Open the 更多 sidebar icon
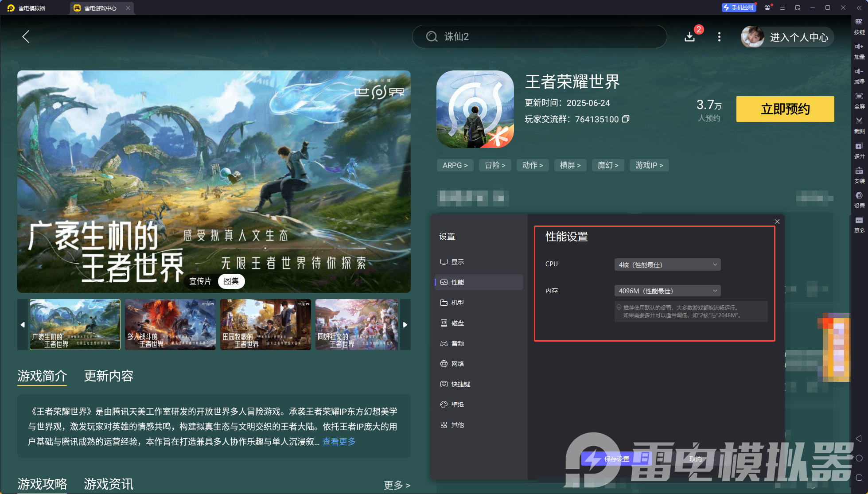The image size is (868, 494). [x=859, y=225]
